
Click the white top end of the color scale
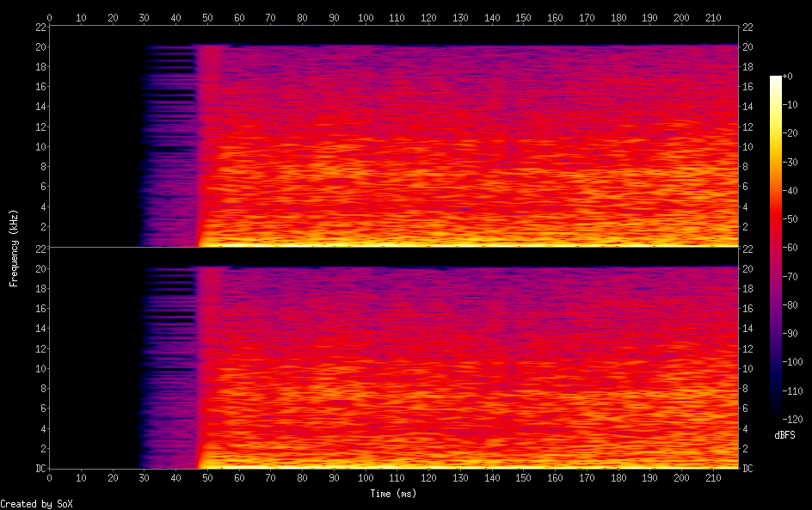(x=776, y=79)
